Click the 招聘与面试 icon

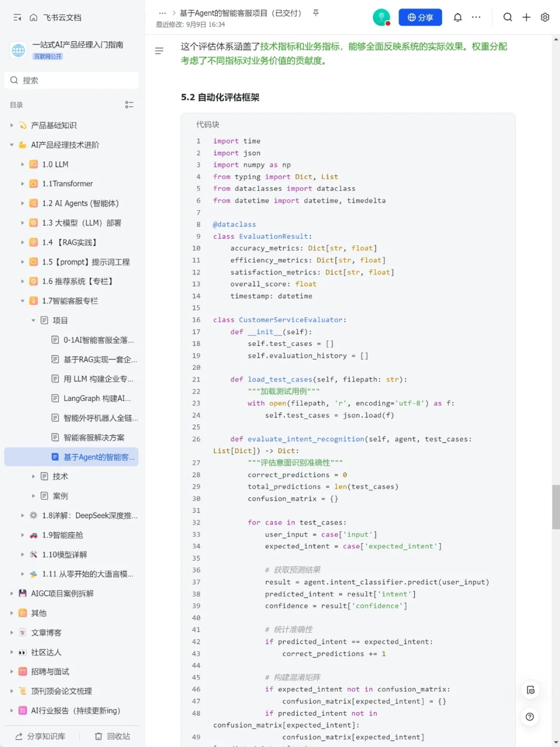[x=22, y=672]
